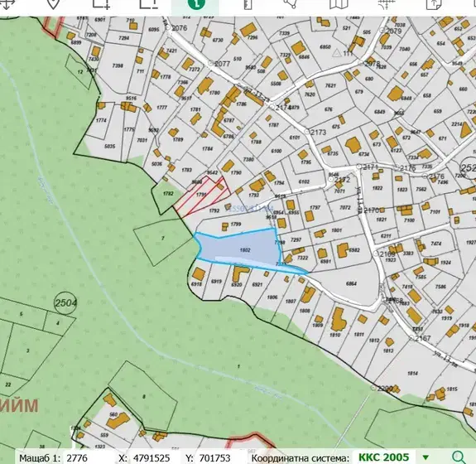The width and height of the screenshot is (476, 464).
Task: Click the Y coordinate field 701753
Action: point(215,457)
